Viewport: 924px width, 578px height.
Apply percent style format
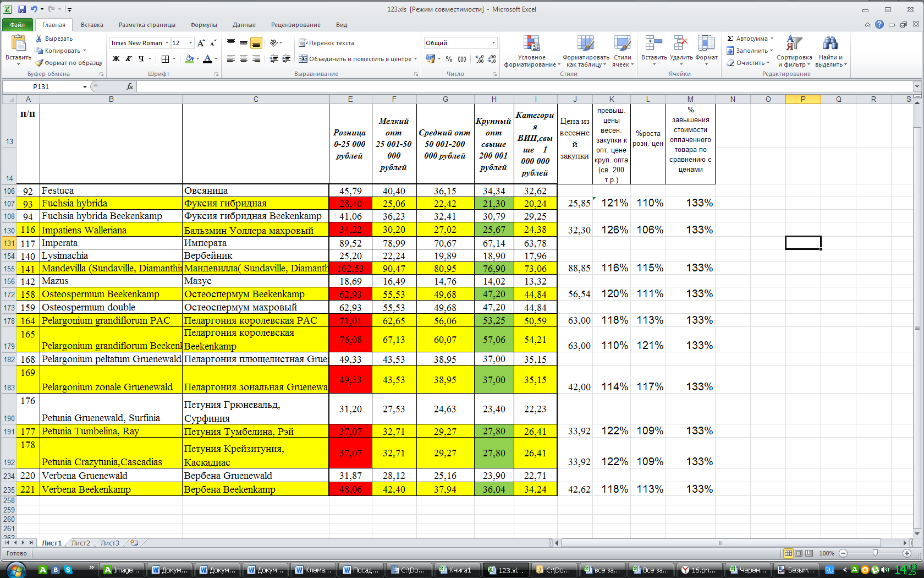click(449, 59)
